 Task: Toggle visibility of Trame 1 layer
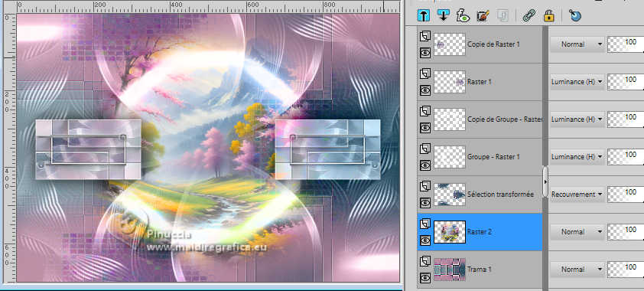(x=425, y=278)
